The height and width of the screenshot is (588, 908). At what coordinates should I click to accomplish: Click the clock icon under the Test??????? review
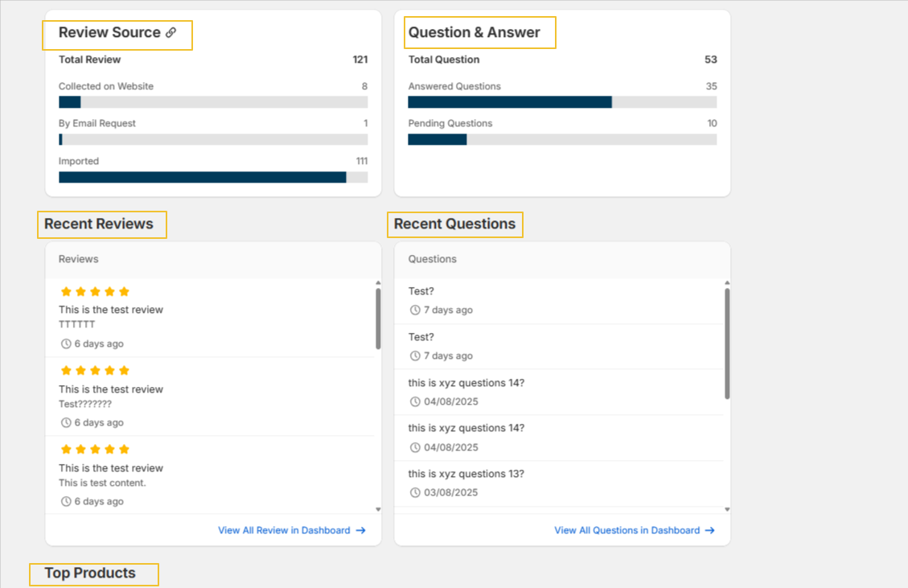pyautogui.click(x=66, y=422)
